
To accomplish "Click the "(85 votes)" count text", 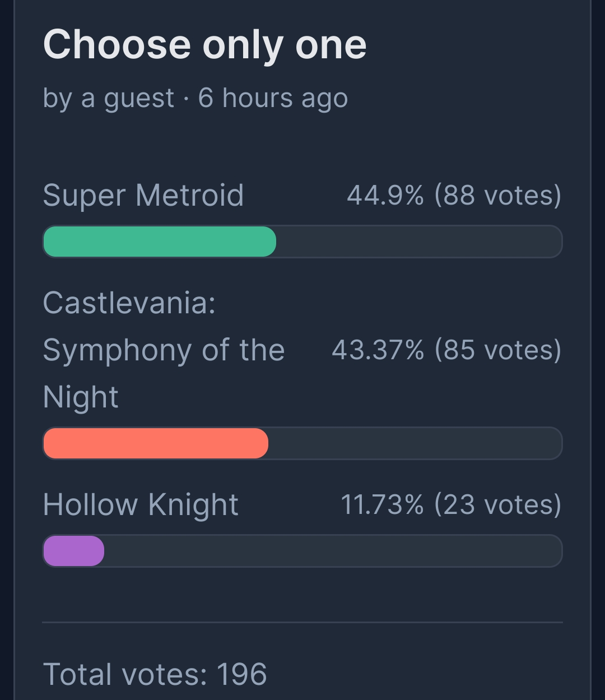I will click(x=498, y=350).
